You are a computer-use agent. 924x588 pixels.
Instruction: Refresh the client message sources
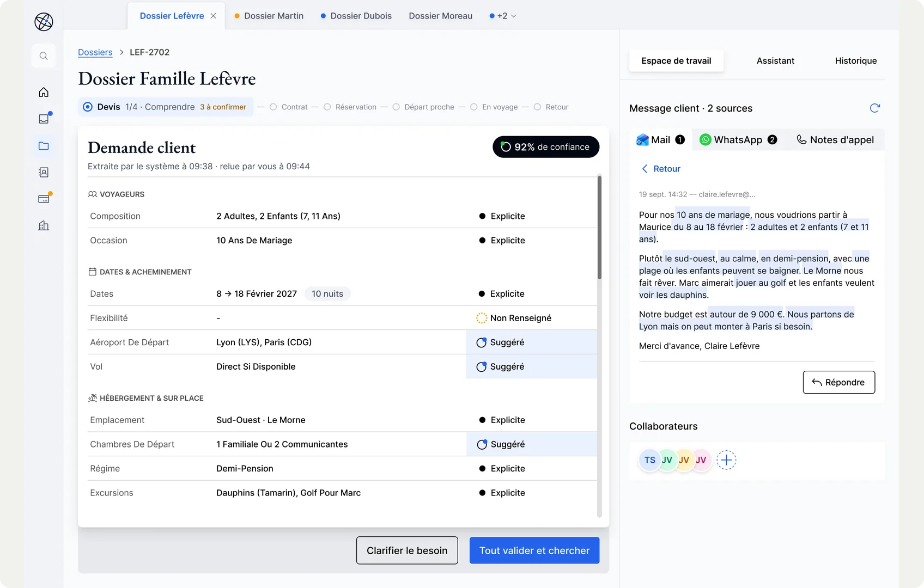(875, 108)
